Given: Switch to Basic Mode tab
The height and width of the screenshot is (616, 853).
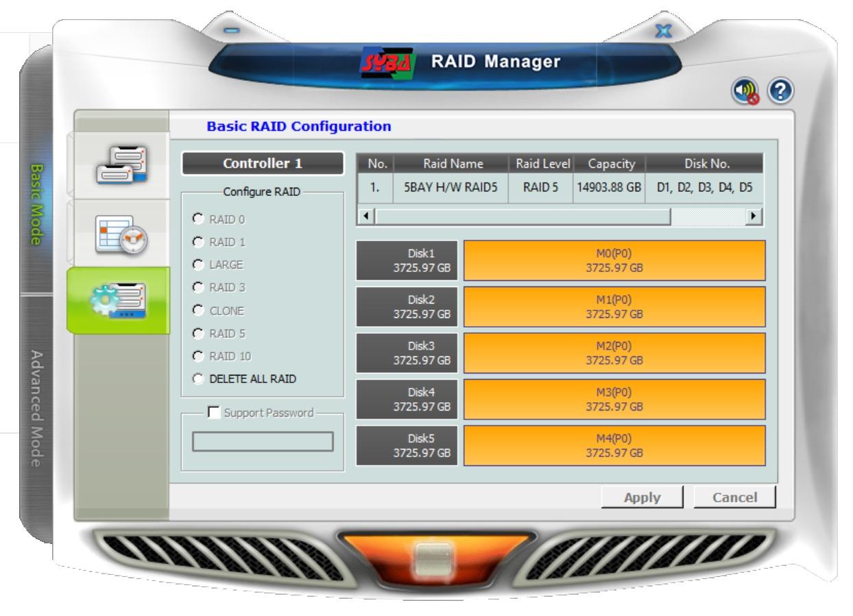Looking at the screenshot, I should 38,203.
